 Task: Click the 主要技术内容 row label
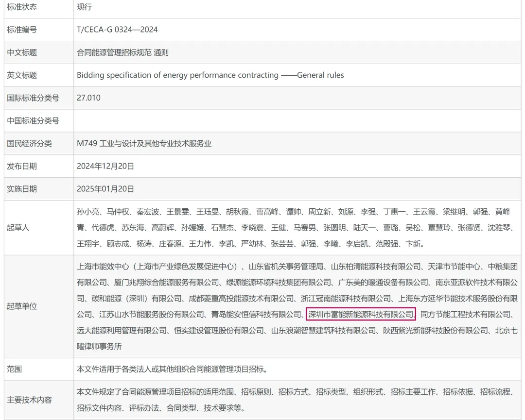coord(30,400)
